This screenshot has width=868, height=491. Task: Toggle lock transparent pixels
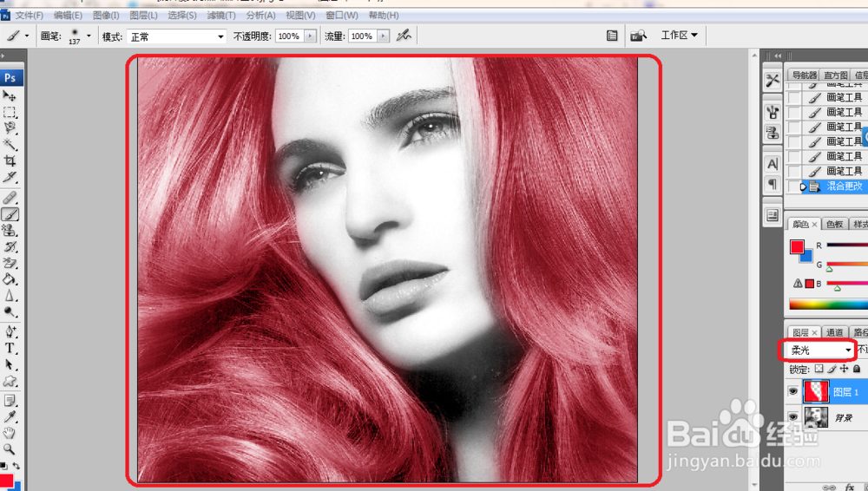(x=819, y=369)
